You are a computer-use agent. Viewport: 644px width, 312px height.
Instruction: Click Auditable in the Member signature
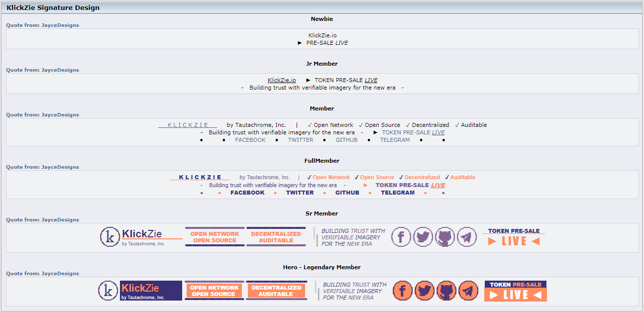474,125
